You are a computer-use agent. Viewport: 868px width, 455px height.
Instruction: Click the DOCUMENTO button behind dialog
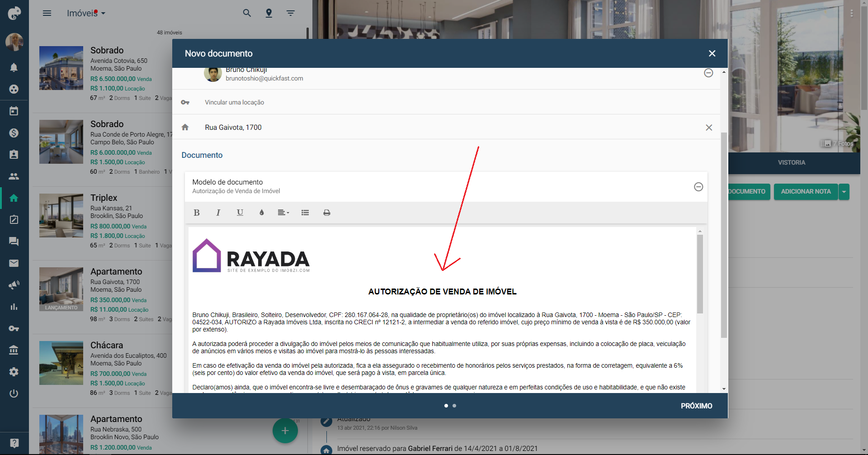pyautogui.click(x=749, y=192)
